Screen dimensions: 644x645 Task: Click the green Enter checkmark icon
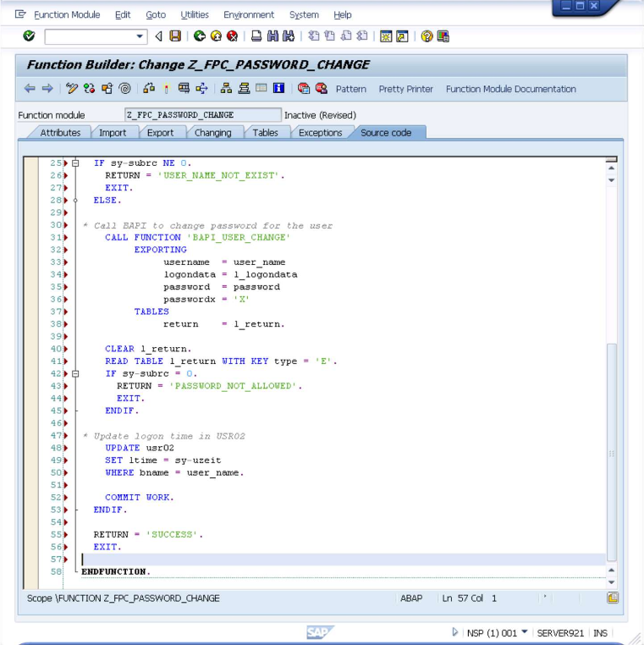[x=29, y=36]
